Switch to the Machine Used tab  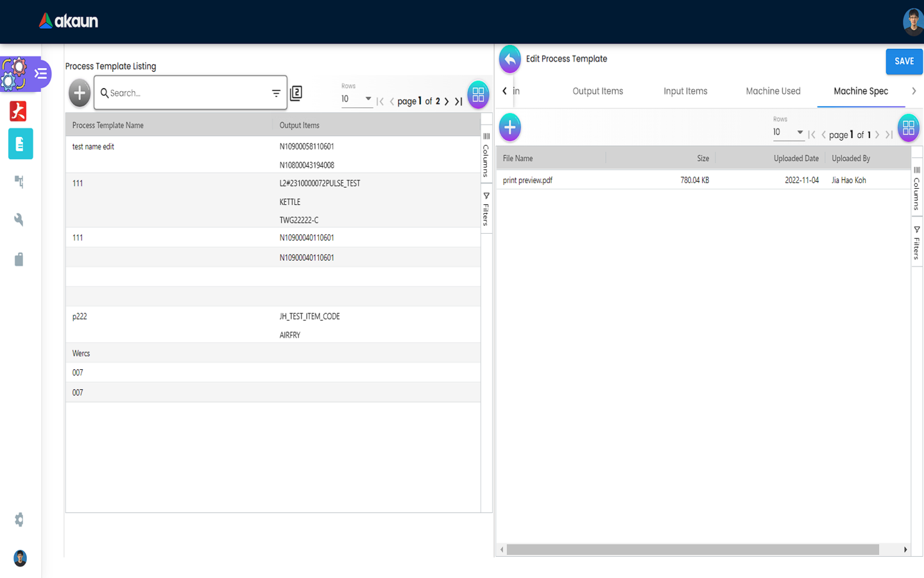pyautogui.click(x=773, y=91)
